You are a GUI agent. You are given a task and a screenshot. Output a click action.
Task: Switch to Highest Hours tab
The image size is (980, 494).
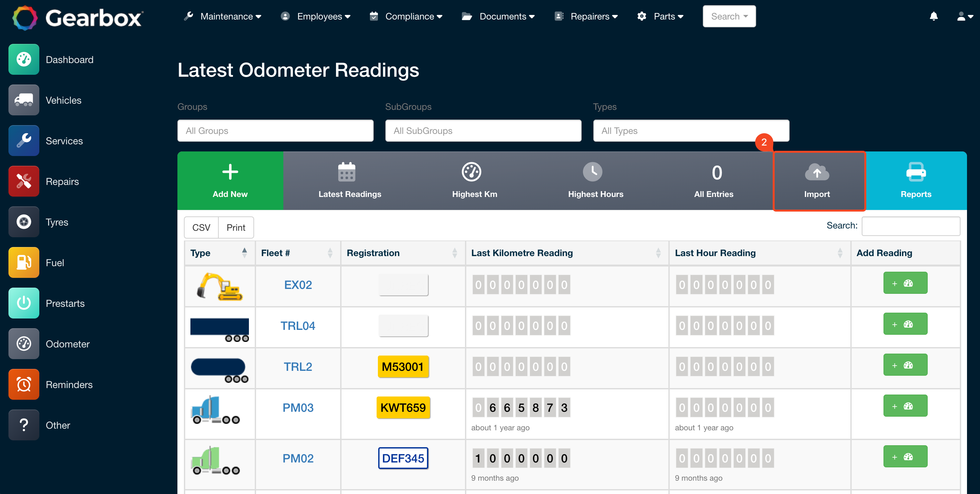click(595, 181)
